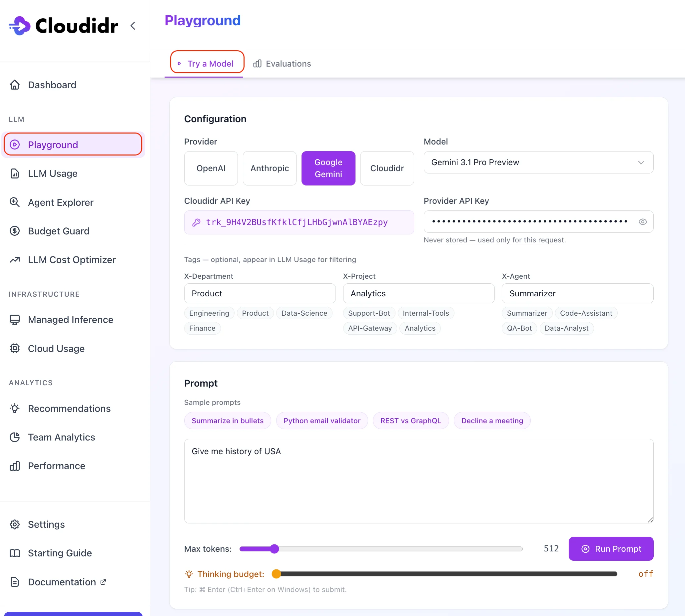Pick the Code-Assistant agent tag chip

pyautogui.click(x=586, y=313)
